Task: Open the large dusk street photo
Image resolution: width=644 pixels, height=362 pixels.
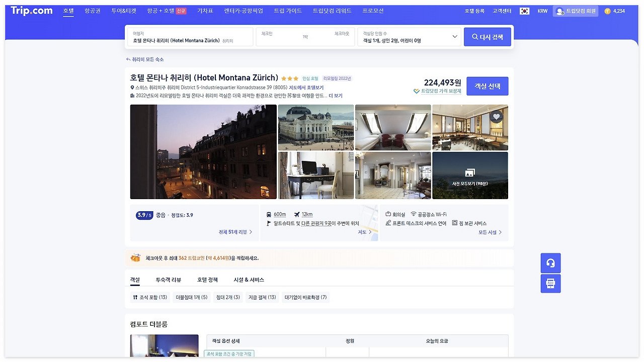Action: coord(203,152)
